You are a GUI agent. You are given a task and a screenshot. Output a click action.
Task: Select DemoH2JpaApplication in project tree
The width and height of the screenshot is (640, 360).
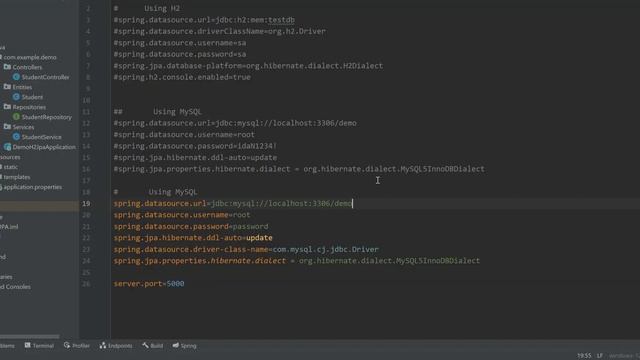(x=44, y=147)
